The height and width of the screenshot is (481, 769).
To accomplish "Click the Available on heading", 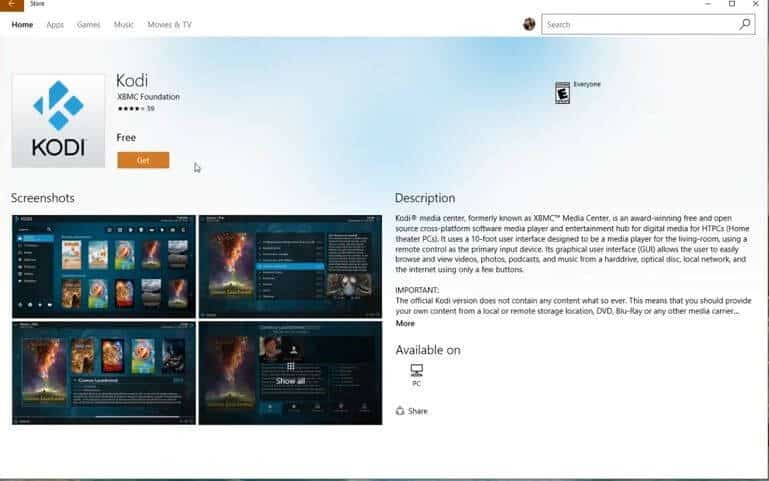I will click(x=428, y=350).
